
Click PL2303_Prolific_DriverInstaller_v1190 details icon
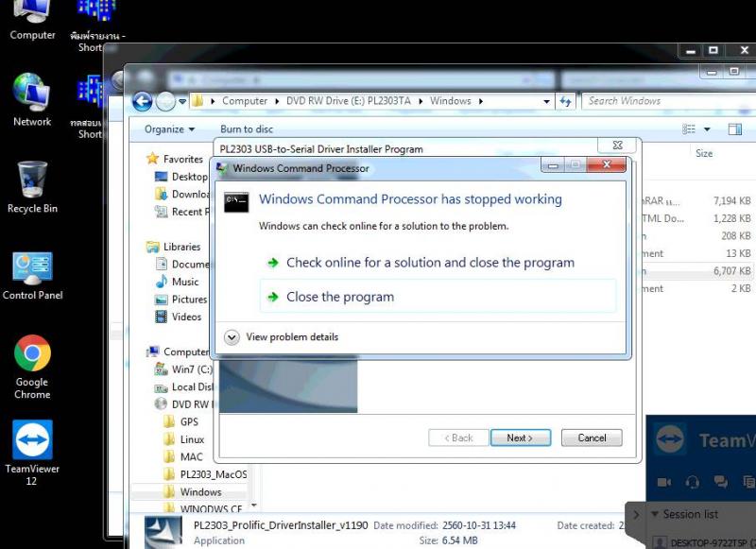pos(163,532)
